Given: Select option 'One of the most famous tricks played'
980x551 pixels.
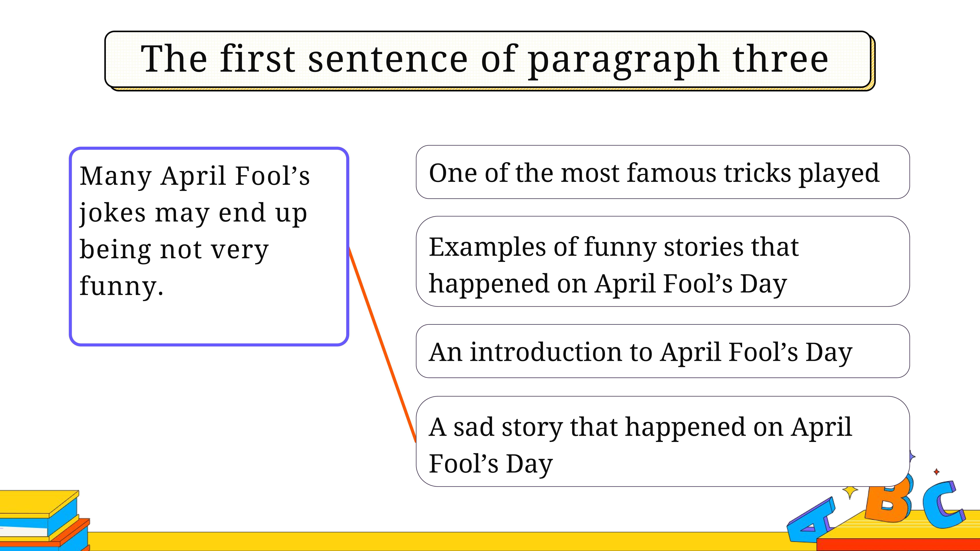Looking at the screenshot, I should pos(663,172).
